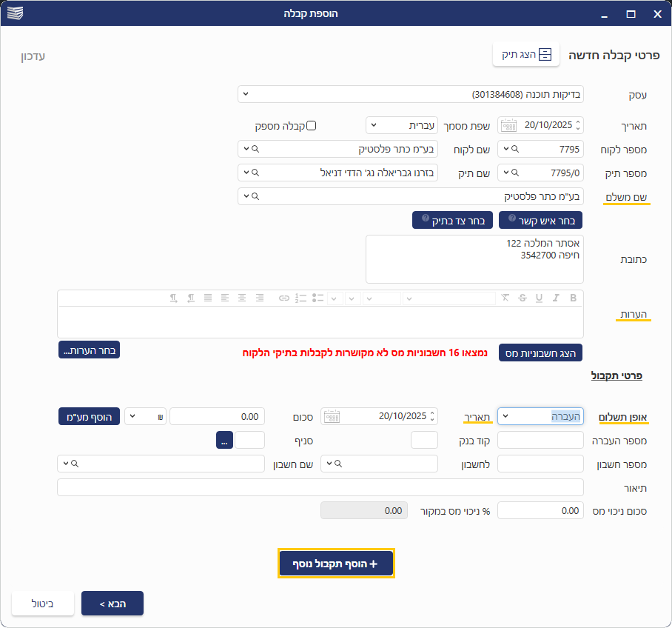Click the branch lookup '...' button
Screen dimensions: 672x628
pos(225,440)
